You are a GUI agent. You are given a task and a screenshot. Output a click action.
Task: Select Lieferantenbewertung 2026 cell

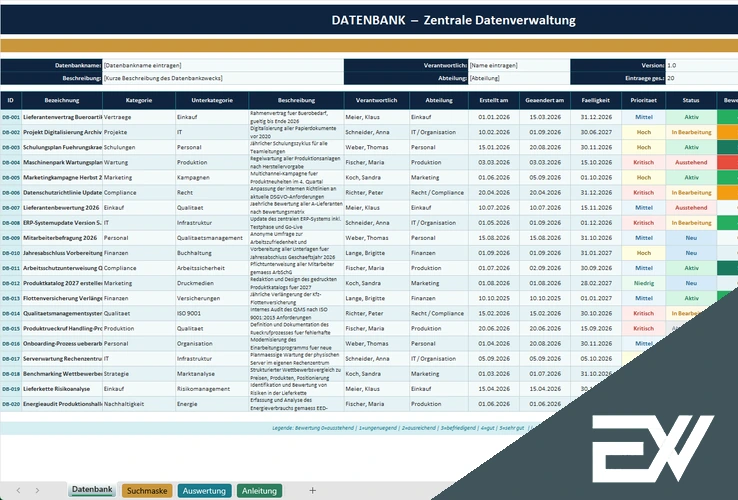pos(62,208)
